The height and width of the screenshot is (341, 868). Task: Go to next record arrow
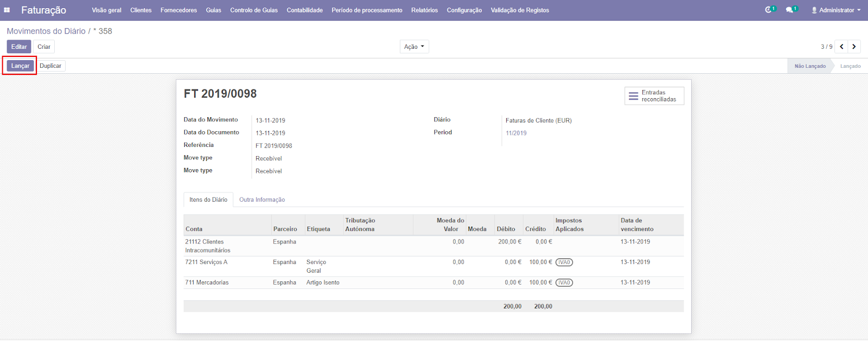(x=854, y=47)
